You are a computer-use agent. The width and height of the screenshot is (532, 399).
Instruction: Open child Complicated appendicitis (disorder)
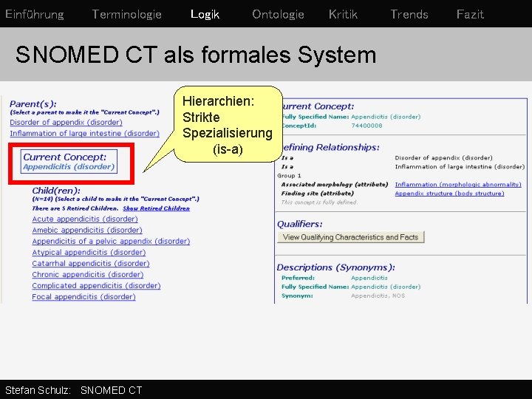point(96,286)
